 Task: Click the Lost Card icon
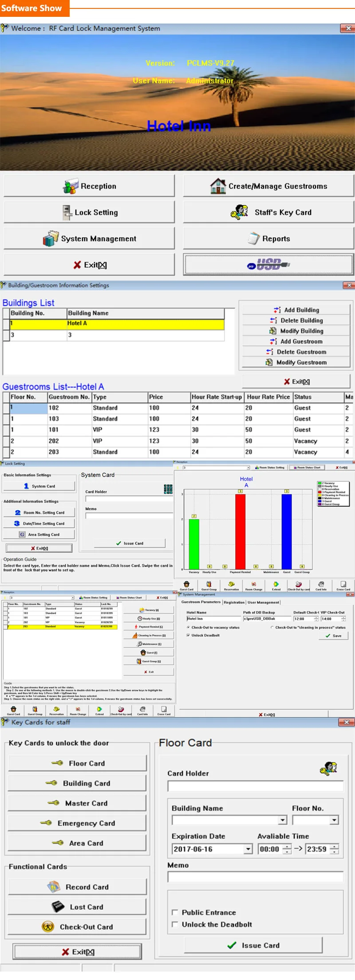58,906
